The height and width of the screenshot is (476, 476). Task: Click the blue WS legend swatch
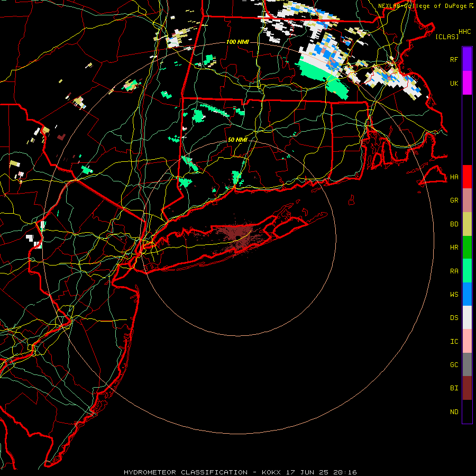[x=467, y=294]
